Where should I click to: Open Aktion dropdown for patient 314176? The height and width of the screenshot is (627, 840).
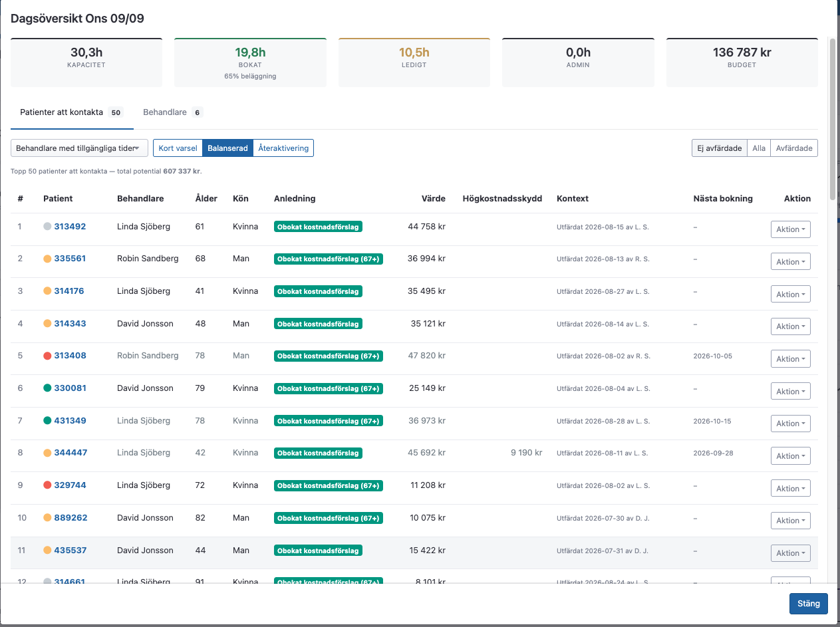coord(790,295)
